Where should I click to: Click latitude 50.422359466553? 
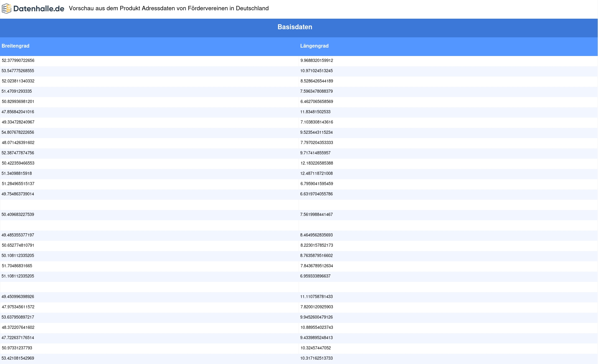18,163
